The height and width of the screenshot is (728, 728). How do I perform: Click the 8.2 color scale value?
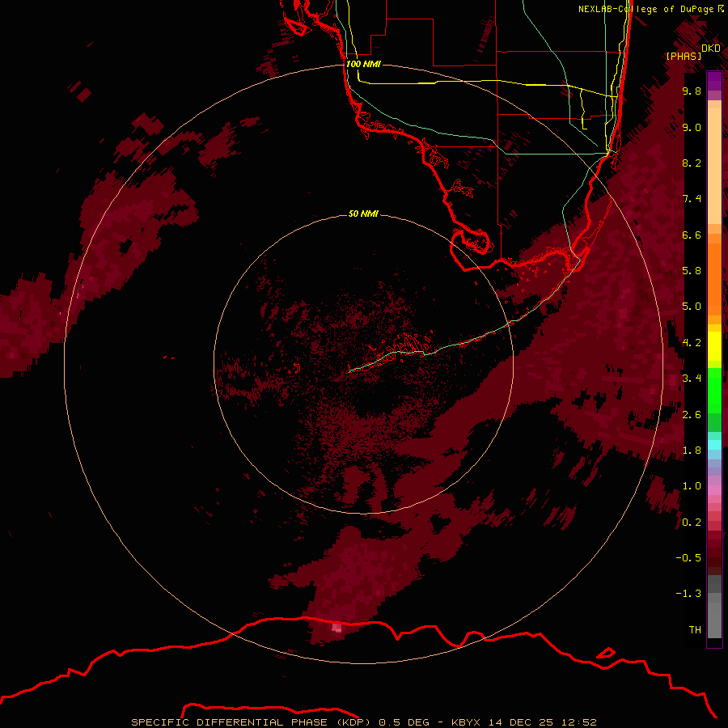pyautogui.click(x=692, y=163)
